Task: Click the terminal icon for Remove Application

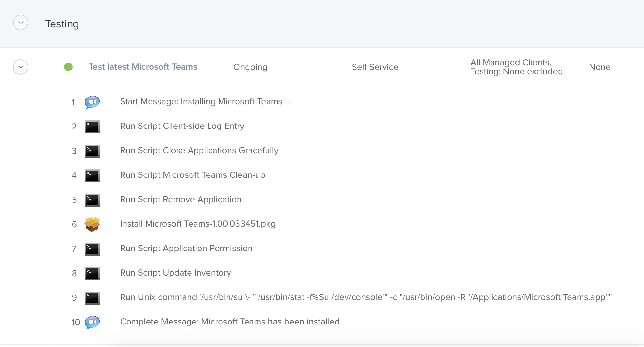Action: tap(92, 200)
